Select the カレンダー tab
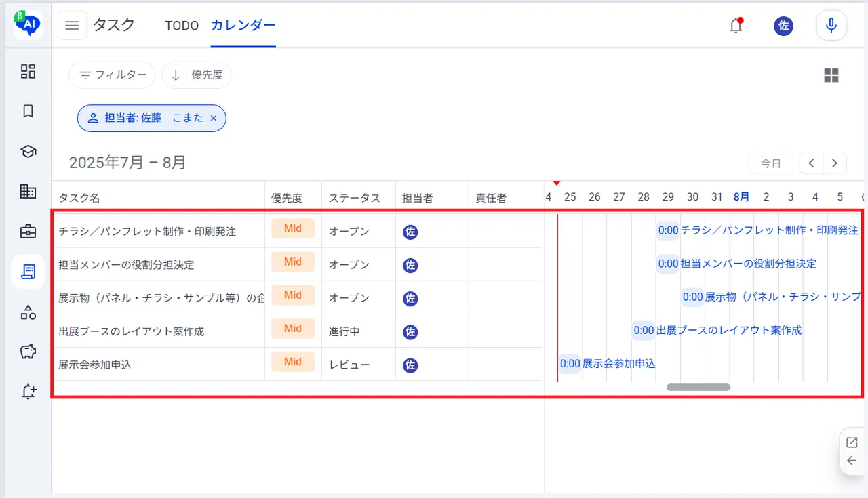 (x=243, y=26)
